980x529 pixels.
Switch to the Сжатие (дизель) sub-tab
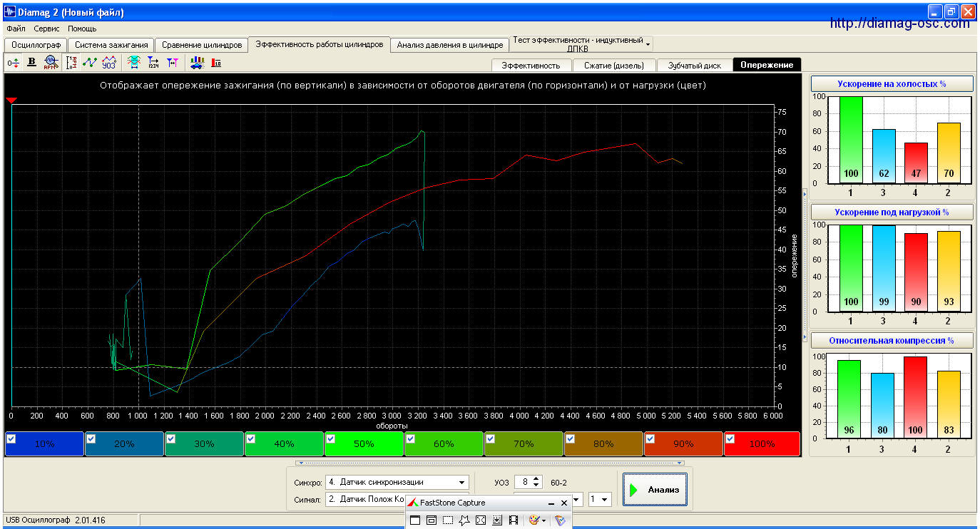click(x=613, y=65)
